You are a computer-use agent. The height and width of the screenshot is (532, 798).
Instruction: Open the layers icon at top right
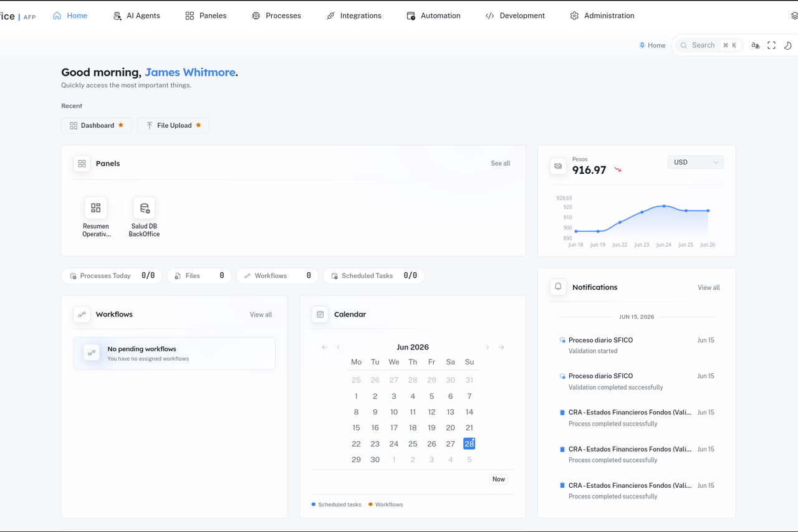click(794, 16)
